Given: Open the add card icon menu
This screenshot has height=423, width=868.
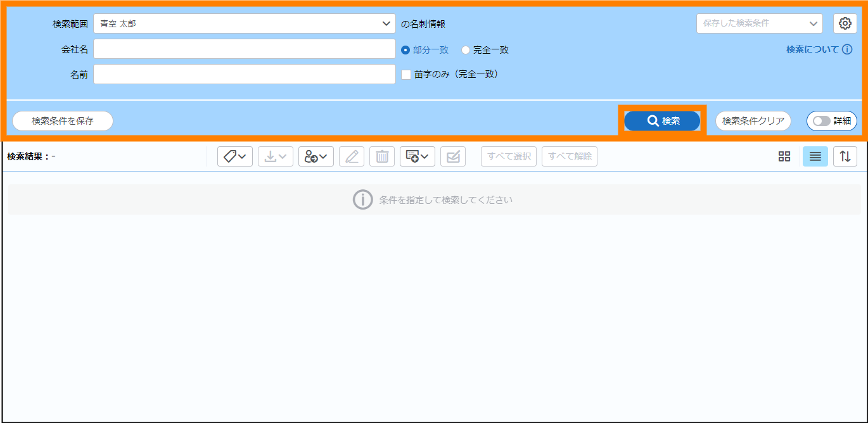Looking at the screenshot, I should coord(417,156).
